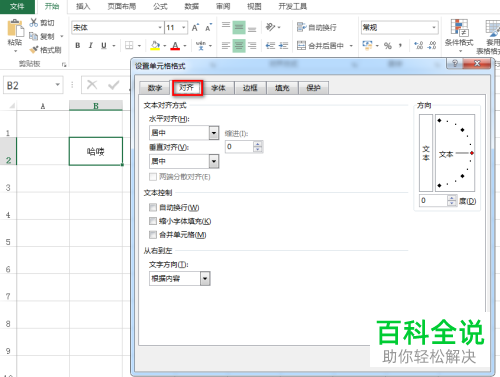Click Merge and Center ribbon button
This screenshot has height=377, width=500.
320,46
